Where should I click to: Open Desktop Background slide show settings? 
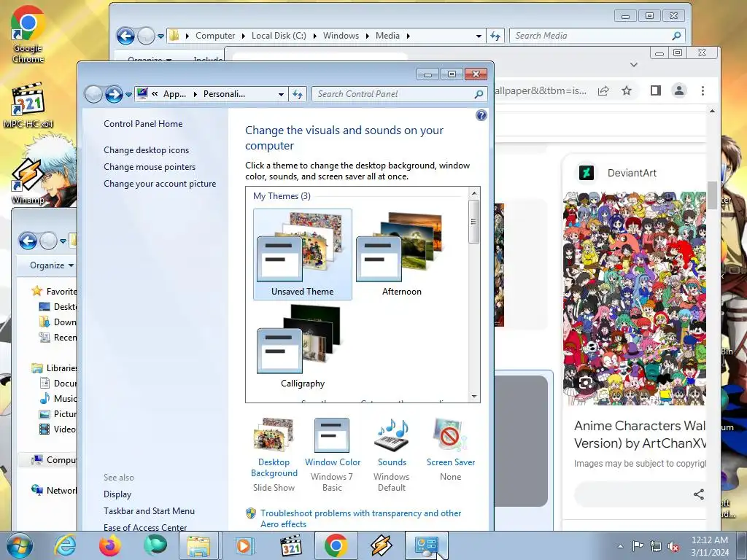(274, 454)
